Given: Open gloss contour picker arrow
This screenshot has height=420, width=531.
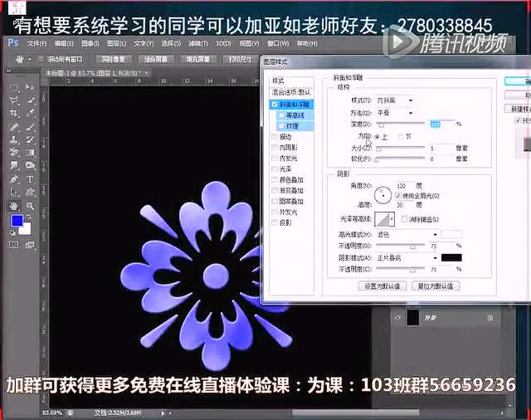Looking at the screenshot, I should click(x=392, y=219).
